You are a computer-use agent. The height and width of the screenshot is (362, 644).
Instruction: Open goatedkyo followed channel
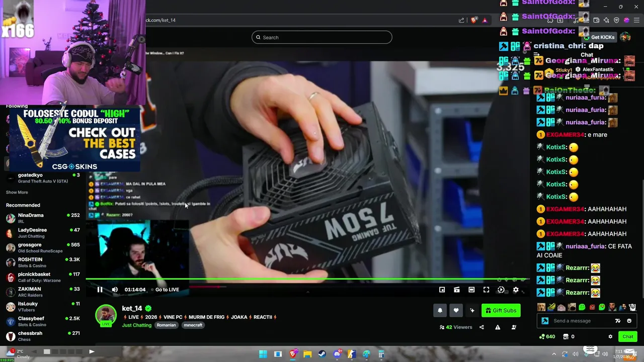click(x=43, y=178)
